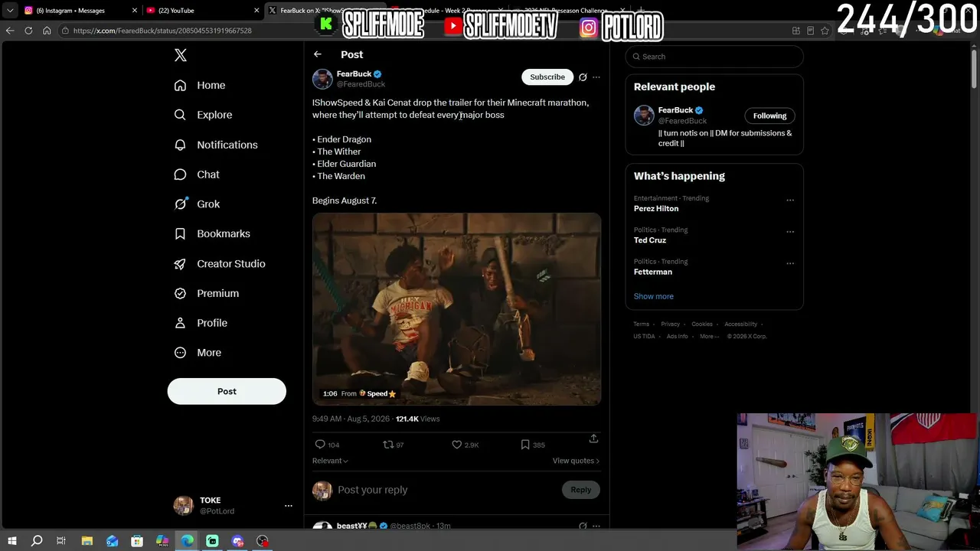The height and width of the screenshot is (551, 980).
Task: Subscribe to FearBuck
Action: 547,77
